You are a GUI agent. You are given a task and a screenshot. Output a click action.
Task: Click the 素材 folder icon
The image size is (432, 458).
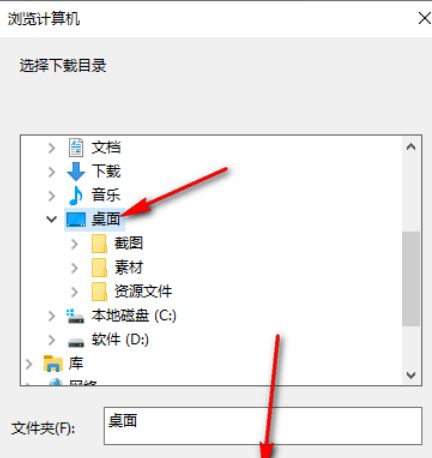point(99,268)
